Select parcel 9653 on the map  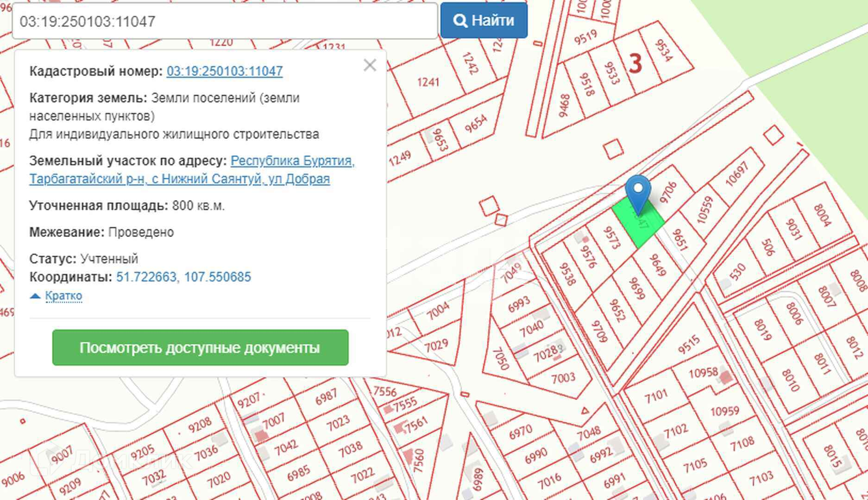[x=440, y=139]
